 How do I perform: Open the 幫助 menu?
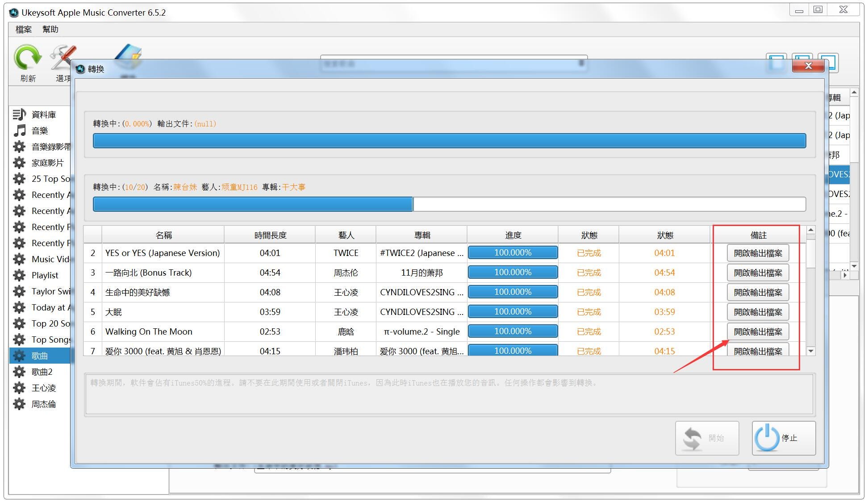(50, 29)
